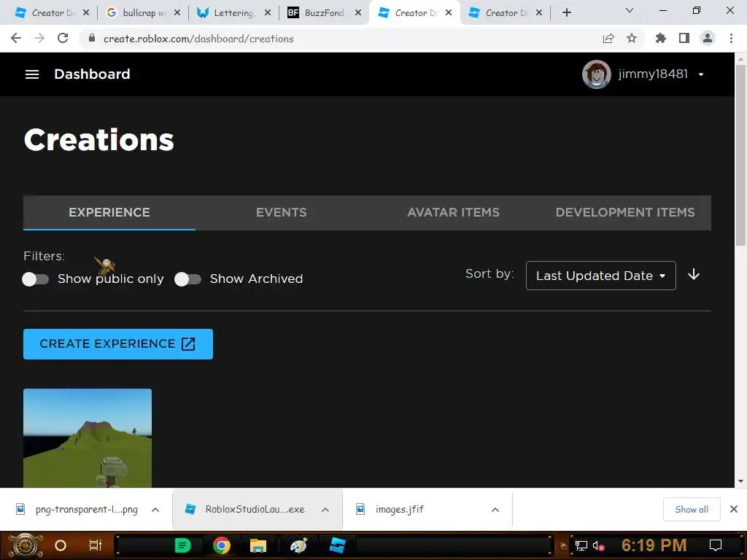Close the bullcrap Google tab
The width and height of the screenshot is (747, 560).
pyautogui.click(x=177, y=13)
